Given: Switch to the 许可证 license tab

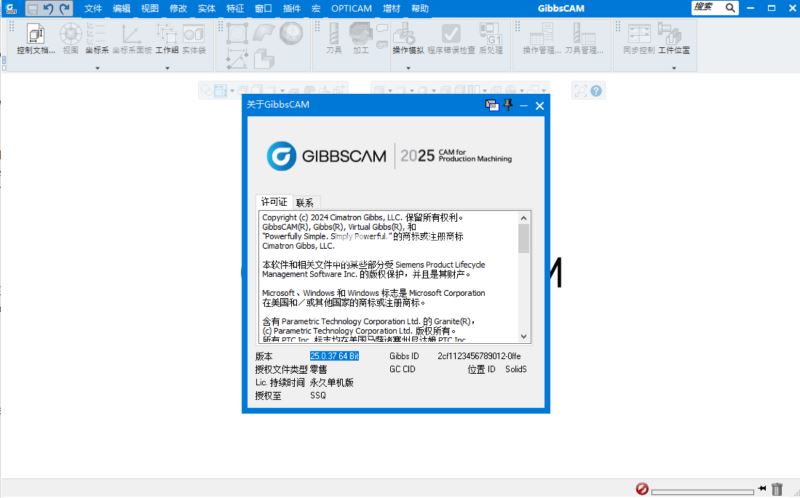Looking at the screenshot, I should point(274,202).
